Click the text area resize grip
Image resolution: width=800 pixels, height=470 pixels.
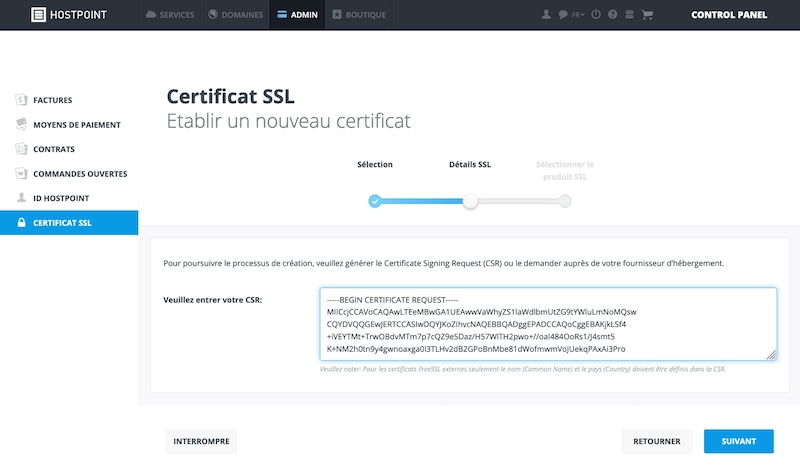coord(771,355)
